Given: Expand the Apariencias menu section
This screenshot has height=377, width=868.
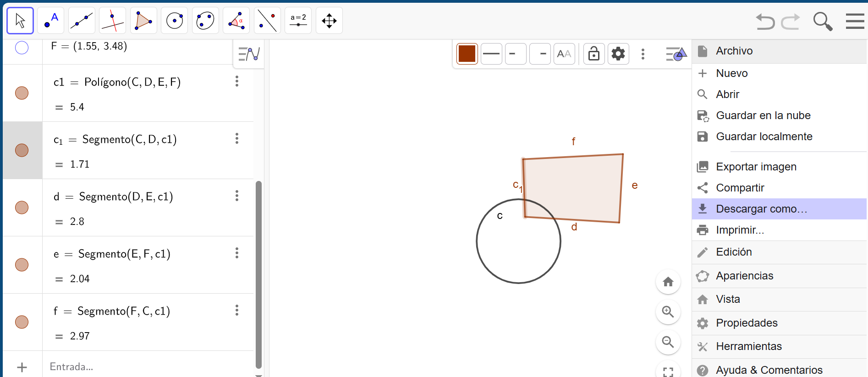Looking at the screenshot, I should point(744,276).
